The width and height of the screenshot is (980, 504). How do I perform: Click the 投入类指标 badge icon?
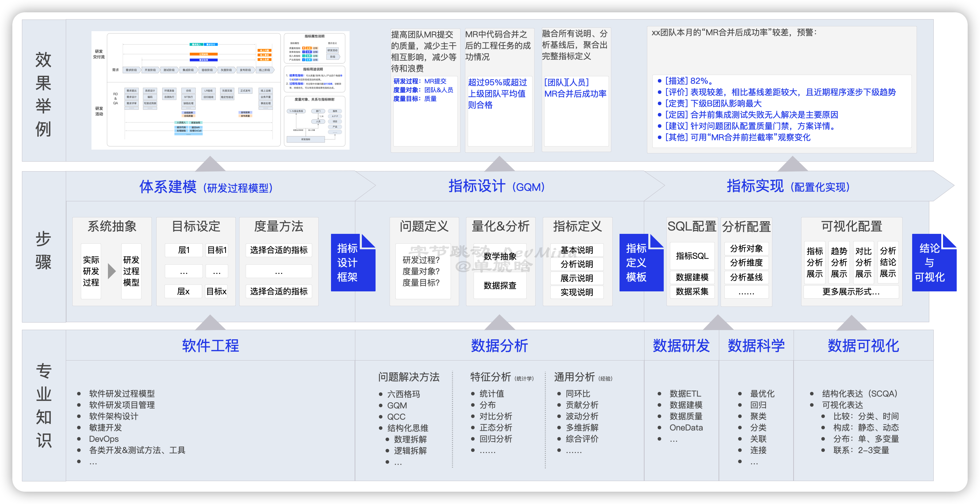304,56
